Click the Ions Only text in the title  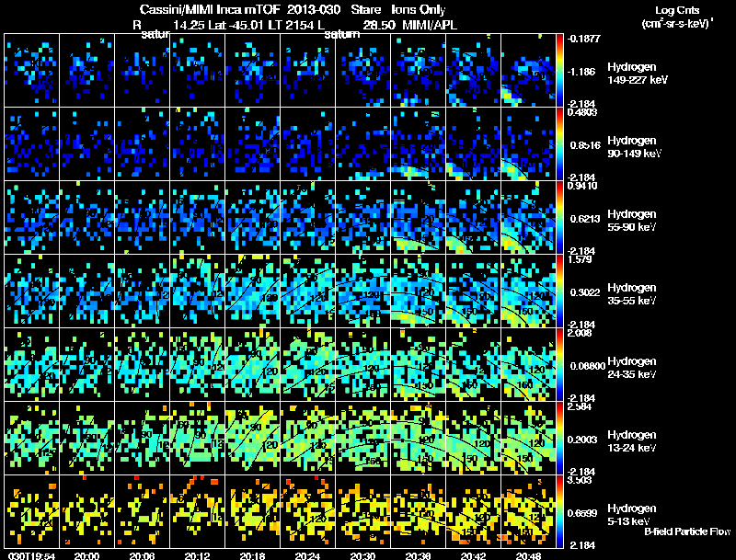(419, 9)
